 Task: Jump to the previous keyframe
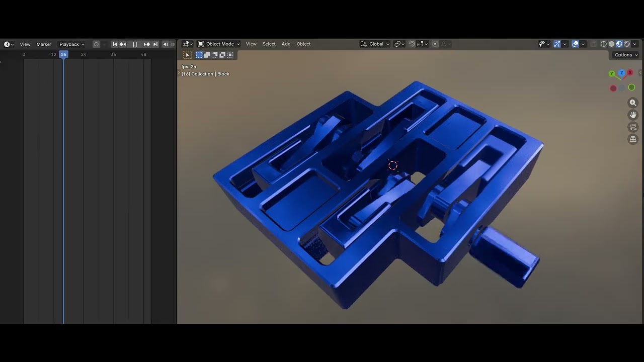(x=123, y=44)
